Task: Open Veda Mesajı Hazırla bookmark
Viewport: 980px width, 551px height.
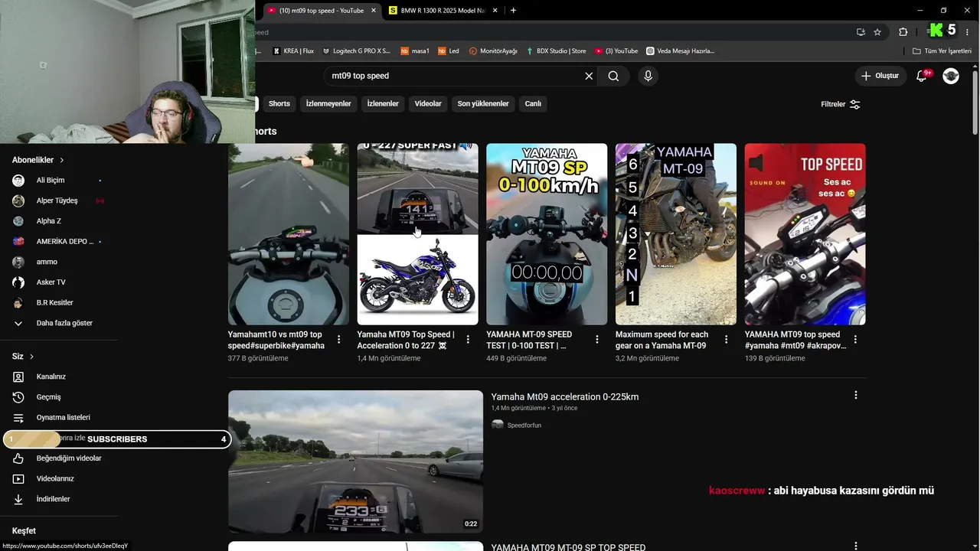Action: click(x=680, y=51)
